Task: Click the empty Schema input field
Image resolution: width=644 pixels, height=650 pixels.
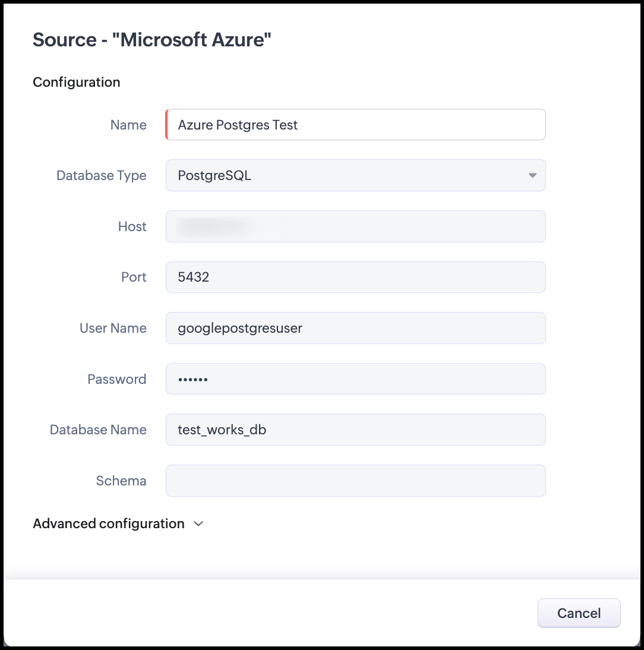Action: click(355, 481)
